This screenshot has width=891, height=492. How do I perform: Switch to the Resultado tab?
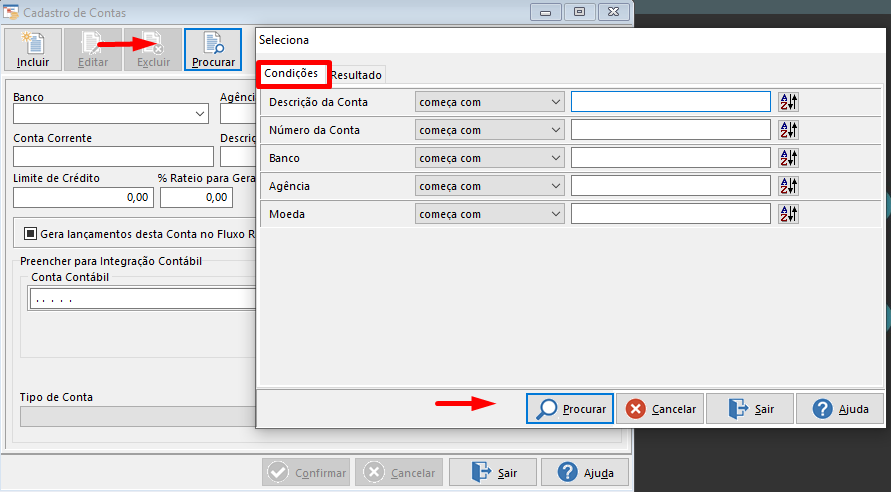(356, 75)
